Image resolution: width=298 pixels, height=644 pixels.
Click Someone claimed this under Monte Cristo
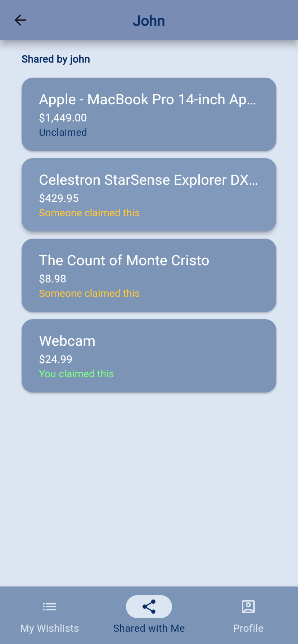pyautogui.click(x=89, y=293)
